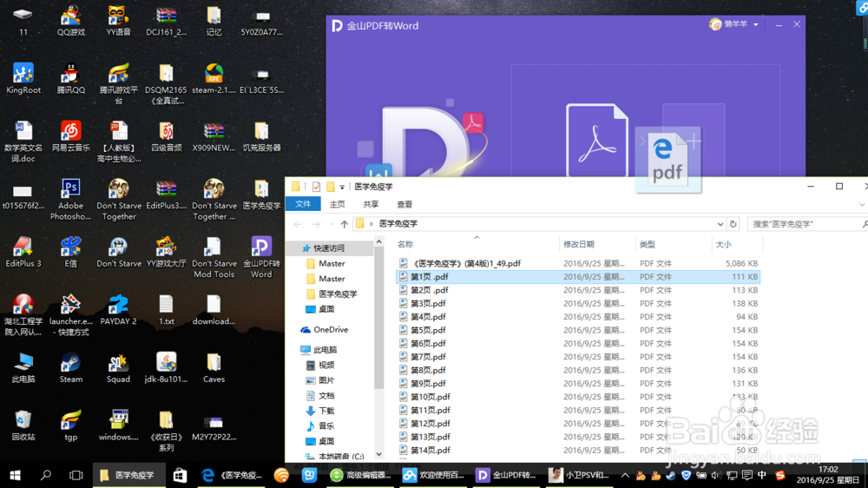Click the Explorer back arrow
The width and height of the screenshot is (868, 488).
298,224
